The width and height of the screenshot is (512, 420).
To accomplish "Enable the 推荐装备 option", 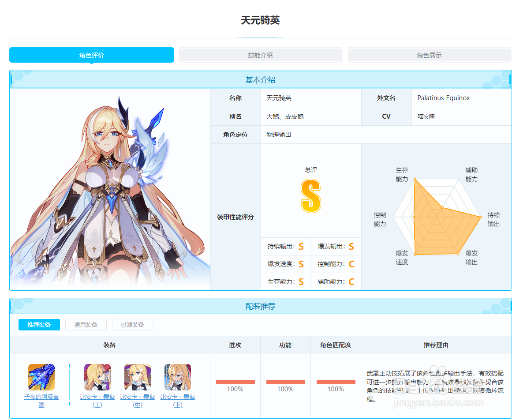I will click(39, 324).
